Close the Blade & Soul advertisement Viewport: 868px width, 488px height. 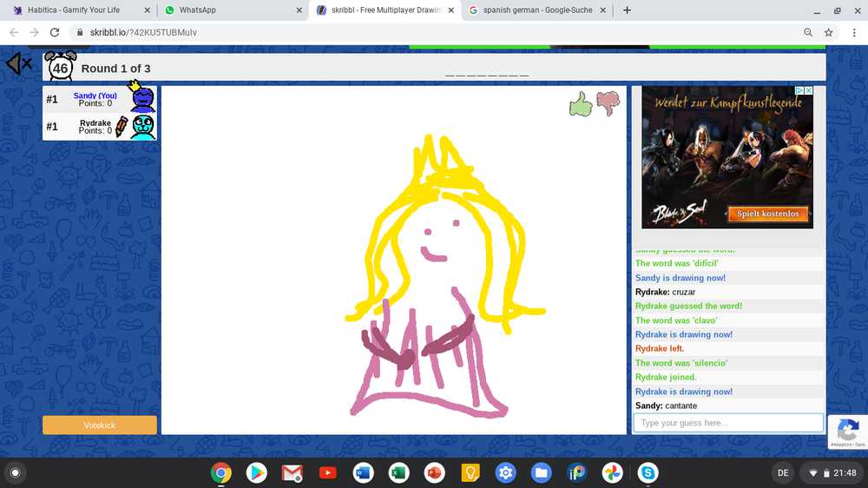click(808, 90)
